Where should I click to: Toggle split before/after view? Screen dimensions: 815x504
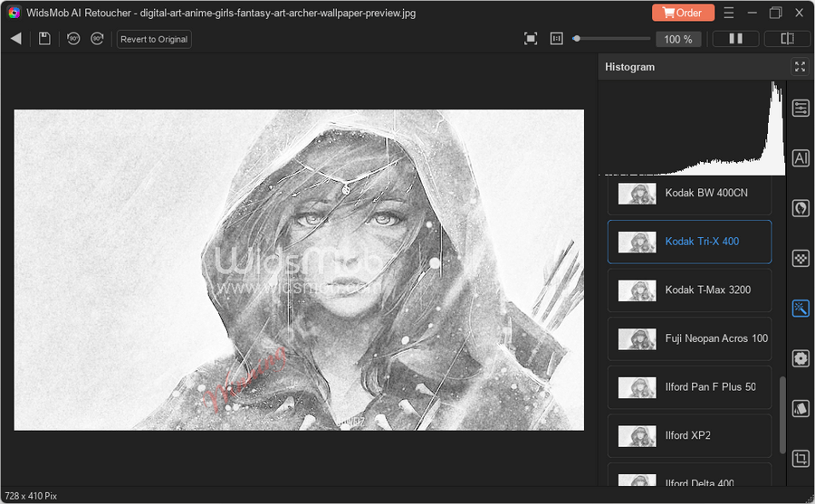tap(788, 38)
